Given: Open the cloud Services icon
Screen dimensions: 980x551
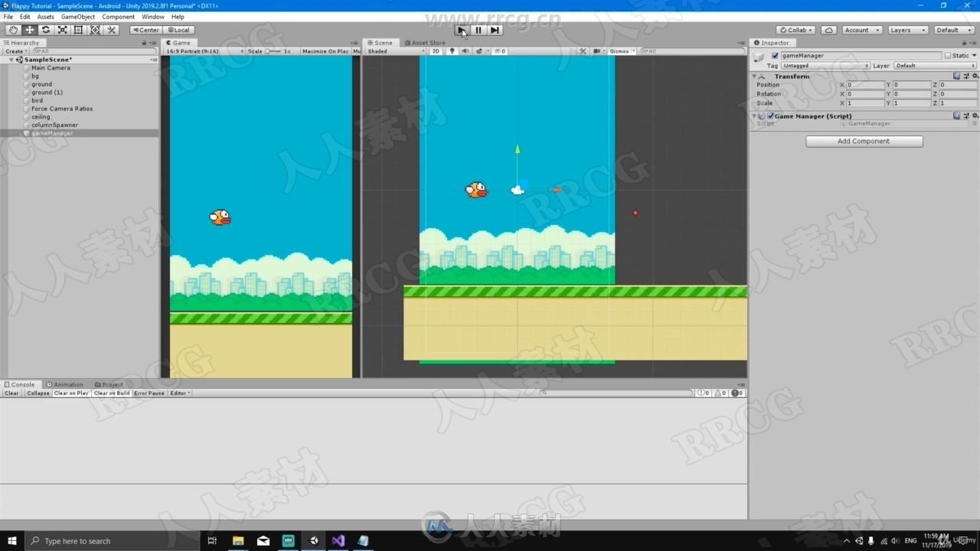Looking at the screenshot, I should click(828, 30).
